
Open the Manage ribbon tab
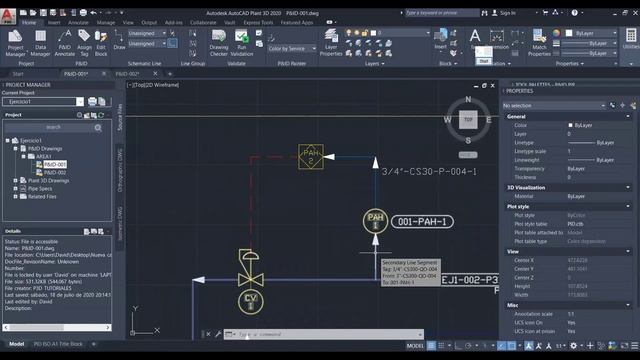[106, 23]
